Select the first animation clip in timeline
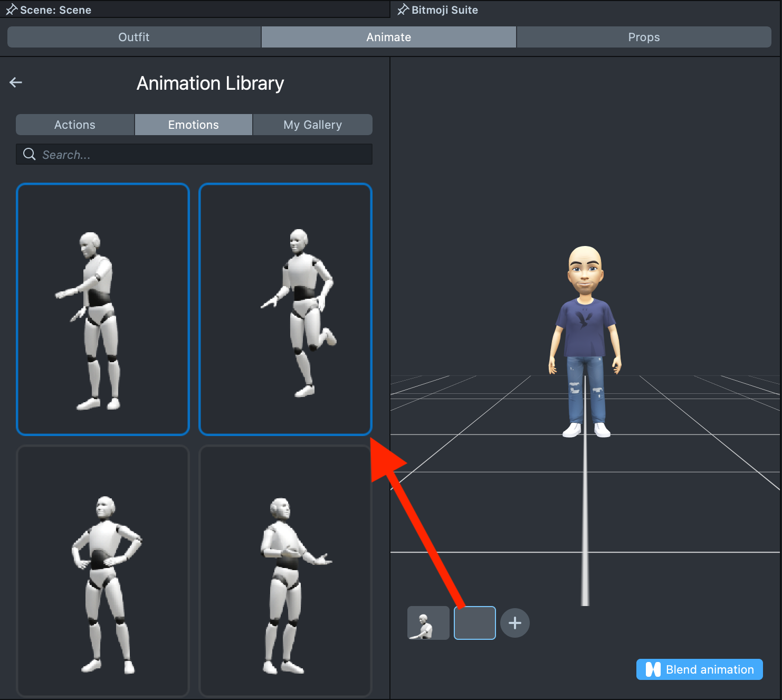The width and height of the screenshot is (782, 700). [x=428, y=623]
